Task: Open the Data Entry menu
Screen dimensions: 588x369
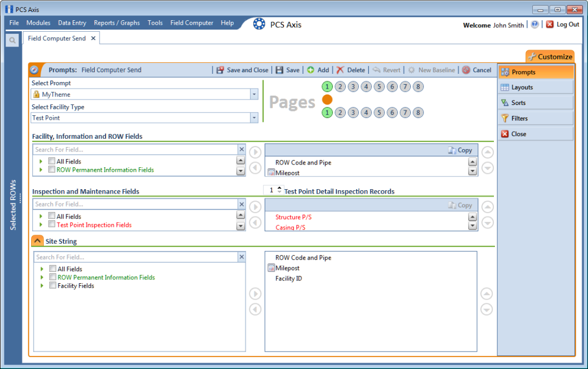Action: coord(72,23)
